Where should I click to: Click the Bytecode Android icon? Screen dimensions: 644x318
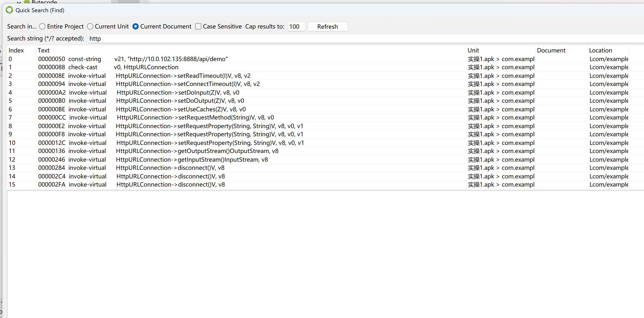pos(27,2)
